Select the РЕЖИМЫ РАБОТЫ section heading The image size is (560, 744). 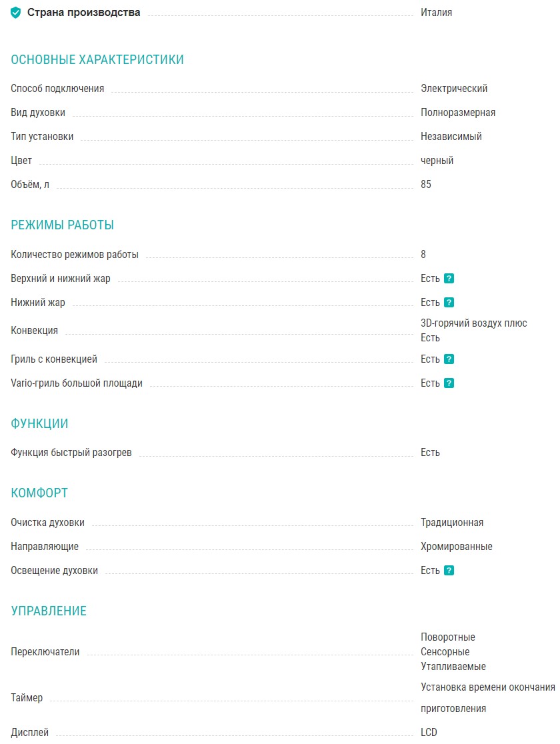point(63,225)
